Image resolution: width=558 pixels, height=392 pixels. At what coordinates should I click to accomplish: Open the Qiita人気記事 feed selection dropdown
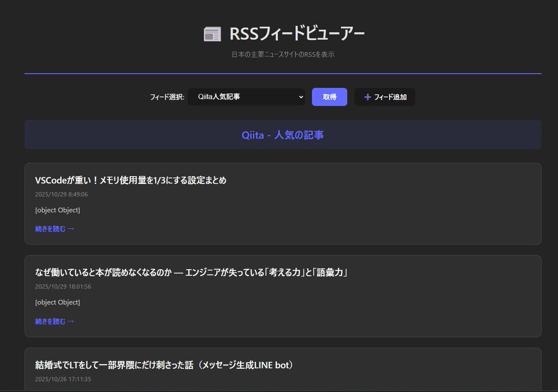click(x=246, y=97)
